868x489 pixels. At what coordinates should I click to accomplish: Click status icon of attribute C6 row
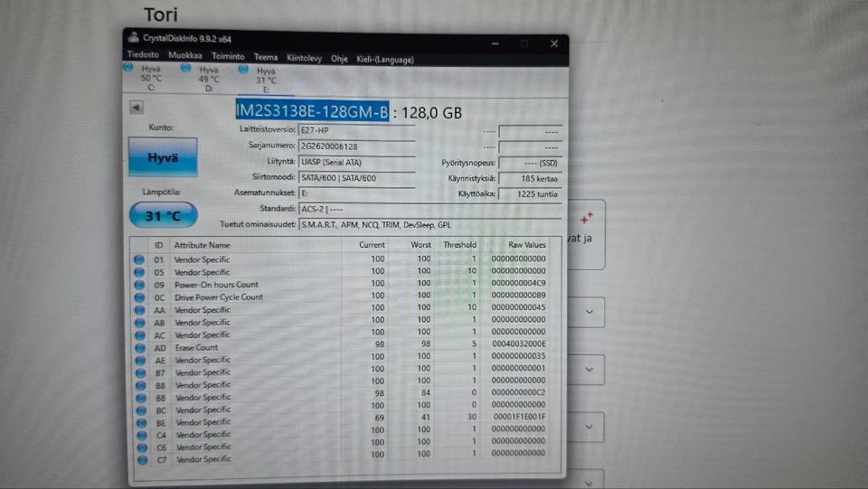point(142,447)
